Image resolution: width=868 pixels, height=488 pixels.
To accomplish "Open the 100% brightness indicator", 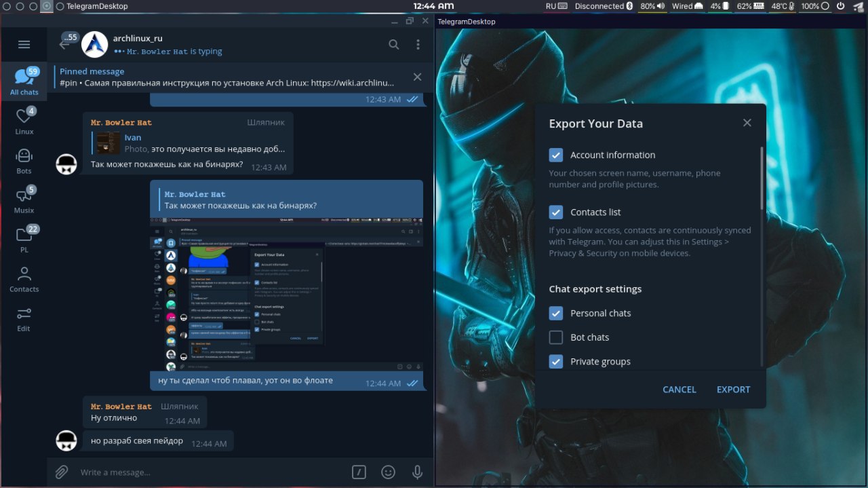I will 814,6.
